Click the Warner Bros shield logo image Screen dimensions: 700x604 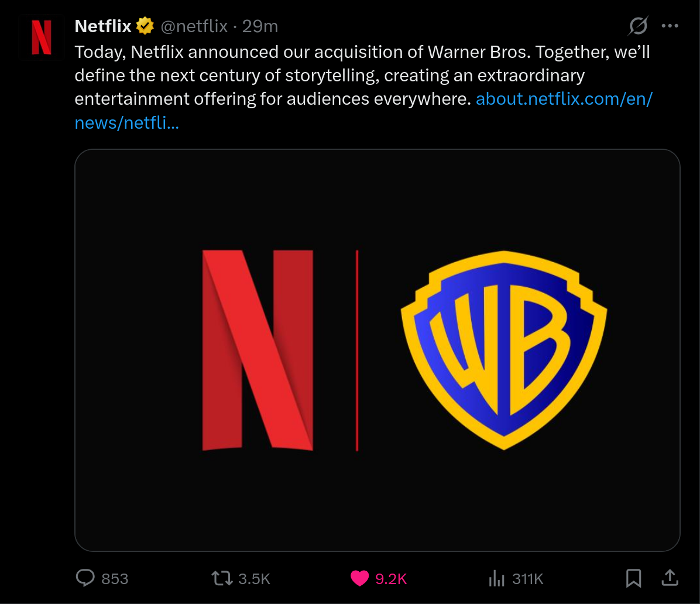[x=504, y=349]
